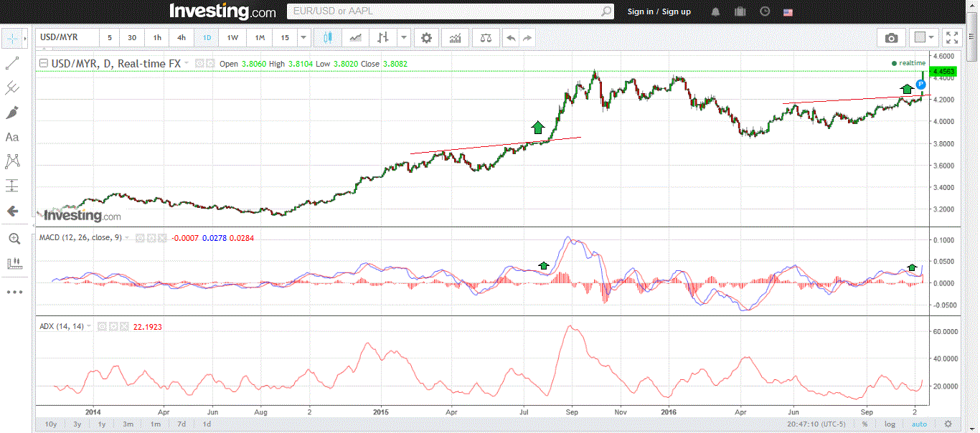The image size is (980, 433).
Task: Switch to bars chart style
Action: pyautogui.click(x=383, y=38)
